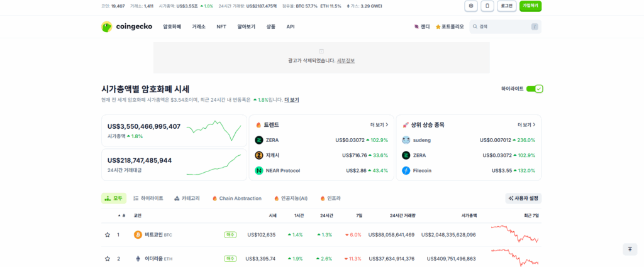Image resolution: width=644 pixels, height=267 pixels.
Task: Expand 더 보기 in 상위 상승 종목 card
Action: [x=526, y=124]
